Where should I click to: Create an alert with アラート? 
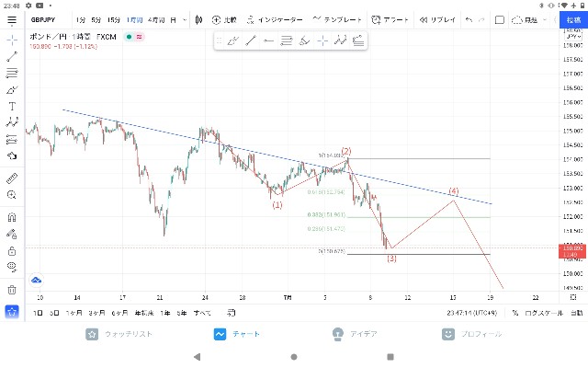(x=390, y=20)
